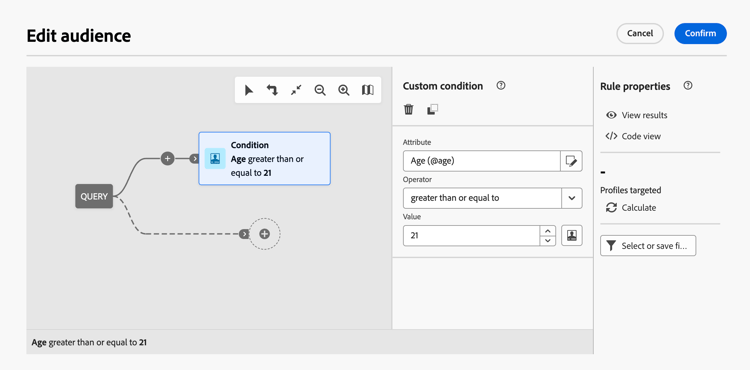Increase the value using the up stepper
Image resolution: width=750 pixels, height=370 pixels.
(x=548, y=231)
